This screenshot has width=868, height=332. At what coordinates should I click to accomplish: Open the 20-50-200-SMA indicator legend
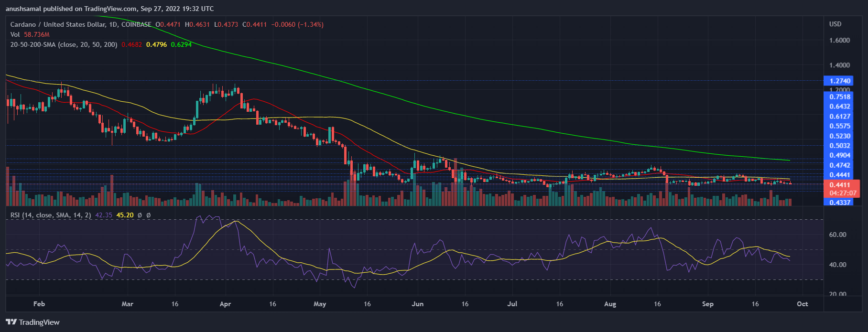[x=64, y=44]
